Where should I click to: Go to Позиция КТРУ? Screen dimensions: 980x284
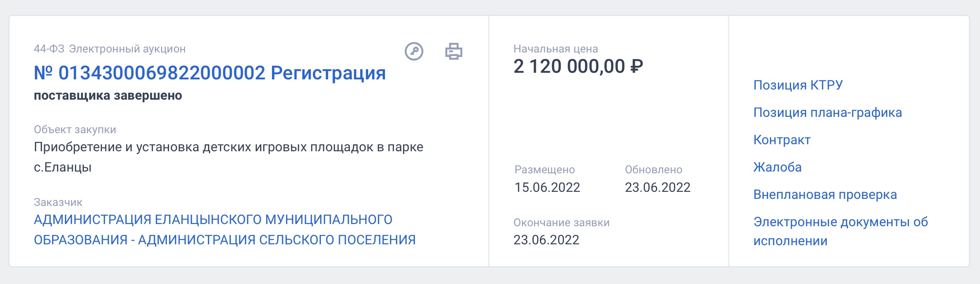(798, 85)
